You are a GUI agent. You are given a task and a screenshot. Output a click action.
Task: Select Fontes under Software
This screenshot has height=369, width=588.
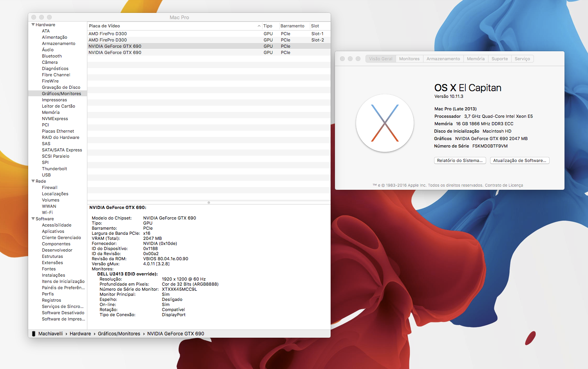[x=49, y=269]
